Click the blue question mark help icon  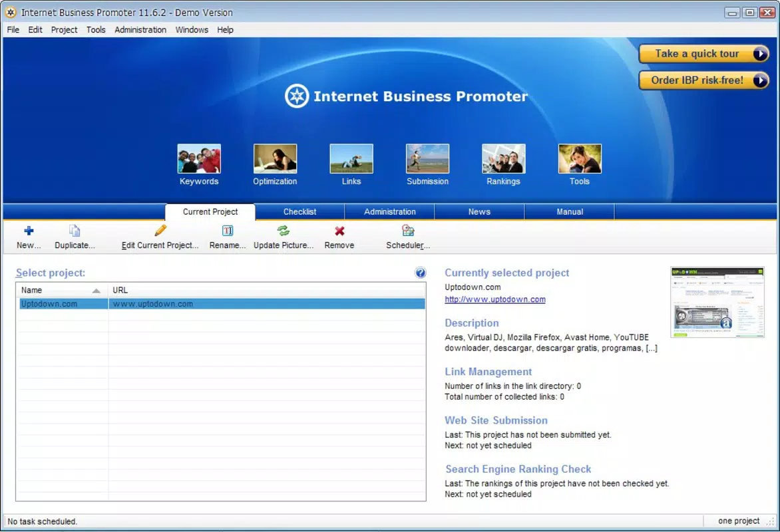(421, 273)
